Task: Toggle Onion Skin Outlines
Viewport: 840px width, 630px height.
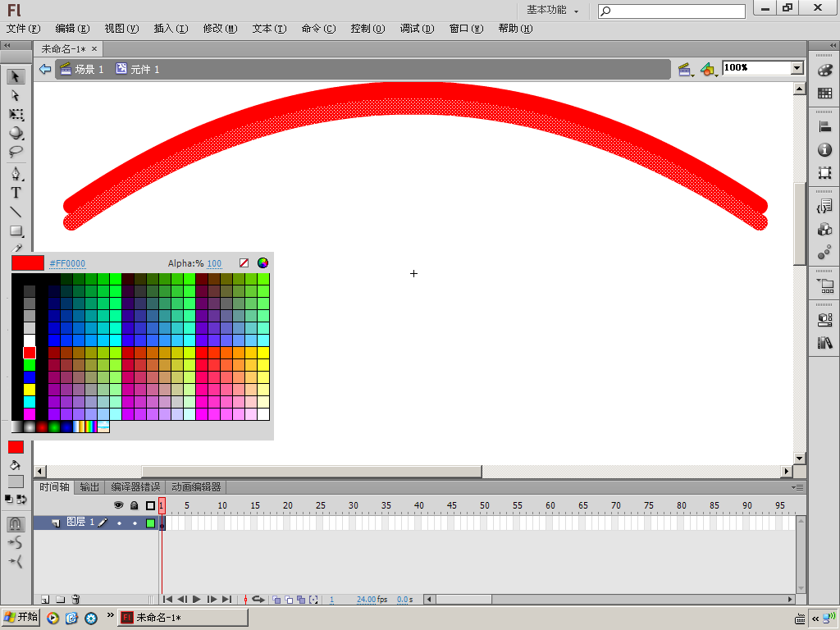Action: tap(289, 600)
